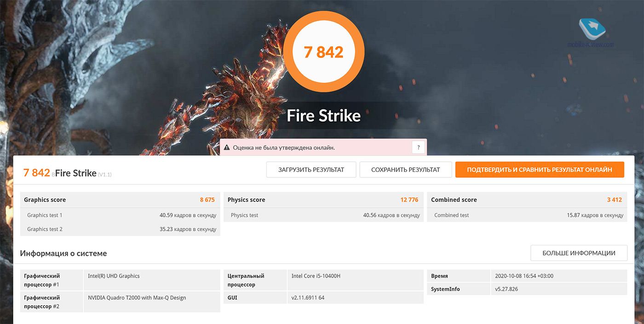644x324 pixels.
Task: Click the warning triangle icon
Action: coord(227,148)
